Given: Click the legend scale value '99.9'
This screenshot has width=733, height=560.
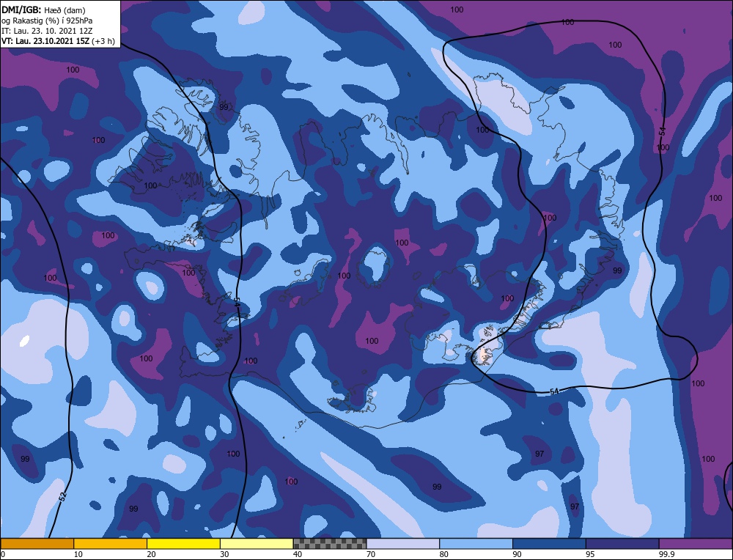Looking at the screenshot, I should 666,554.
